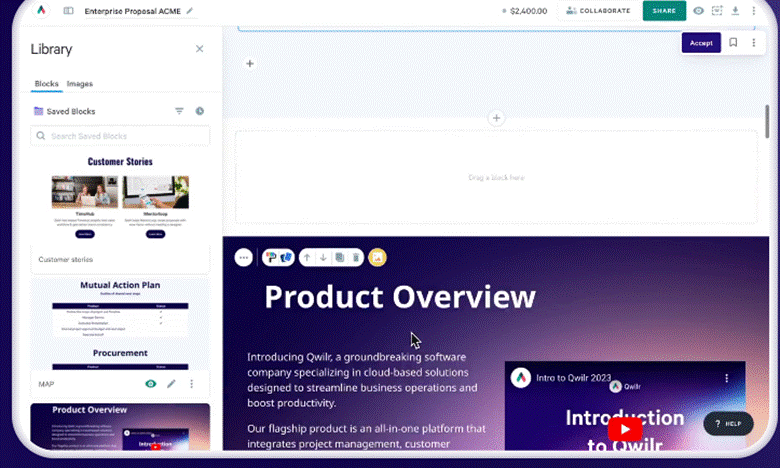780x468 pixels.
Task: Close the Library panel
Action: [199, 49]
